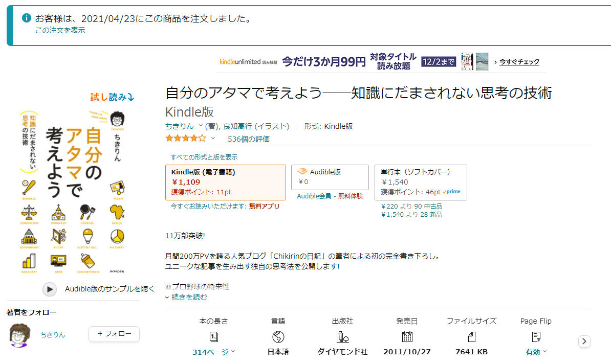Click the 日本語 language value

(278, 352)
